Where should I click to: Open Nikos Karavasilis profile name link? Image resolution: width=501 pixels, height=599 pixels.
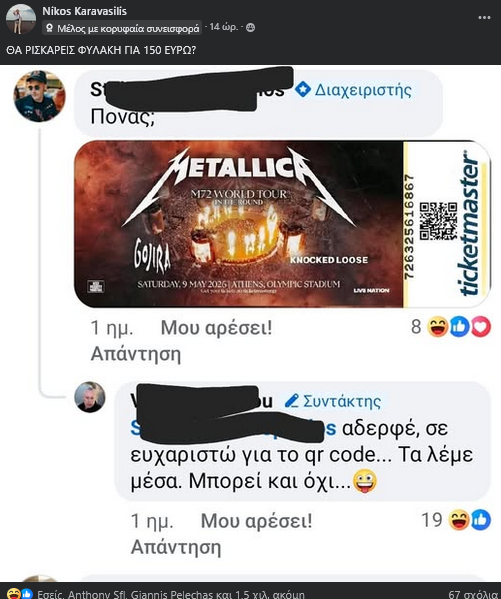click(84, 11)
